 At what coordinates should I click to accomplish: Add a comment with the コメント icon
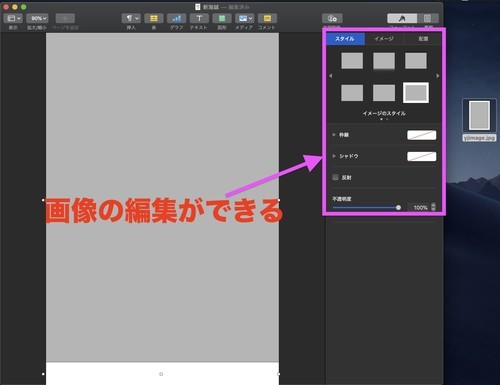tap(267, 18)
